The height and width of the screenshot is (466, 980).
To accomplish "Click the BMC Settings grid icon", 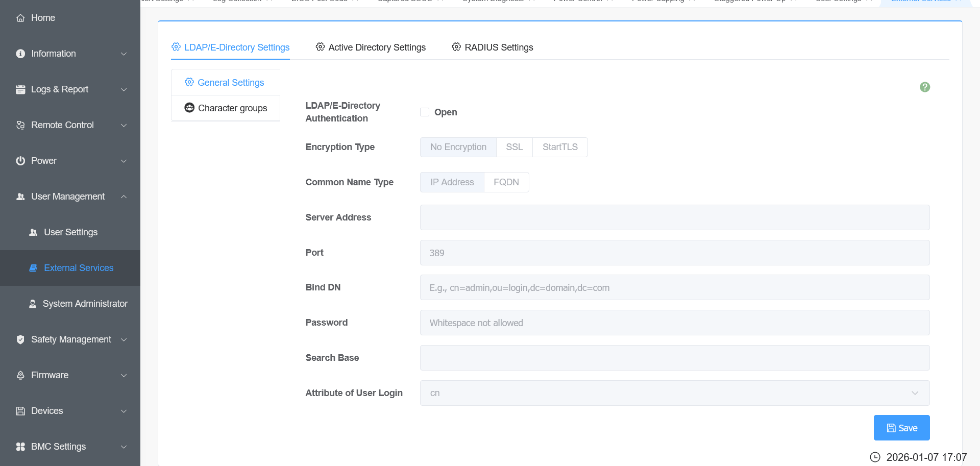I will (x=20, y=447).
